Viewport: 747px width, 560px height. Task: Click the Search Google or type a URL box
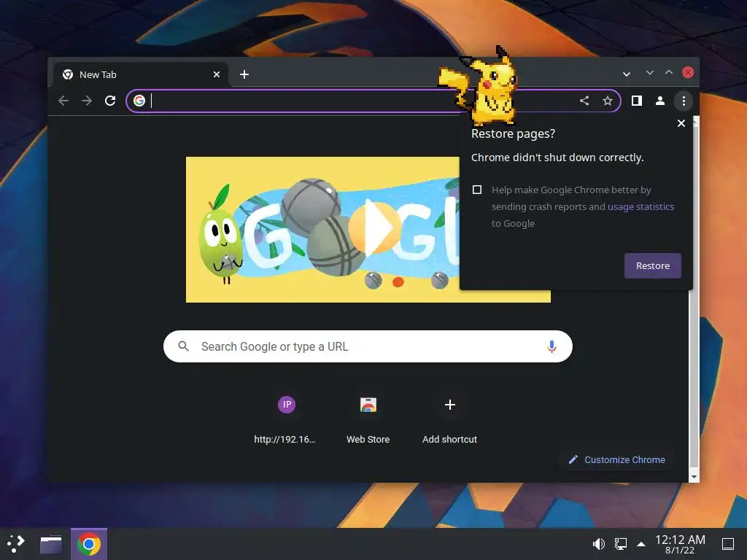click(368, 346)
